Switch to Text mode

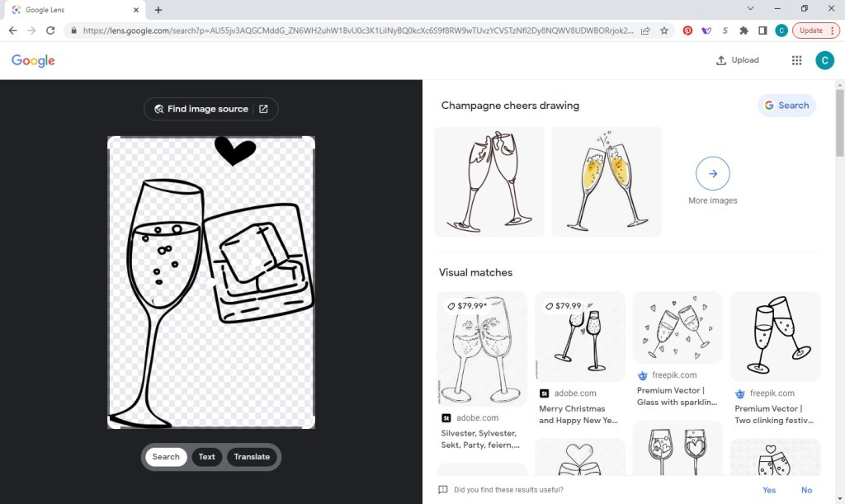207,457
